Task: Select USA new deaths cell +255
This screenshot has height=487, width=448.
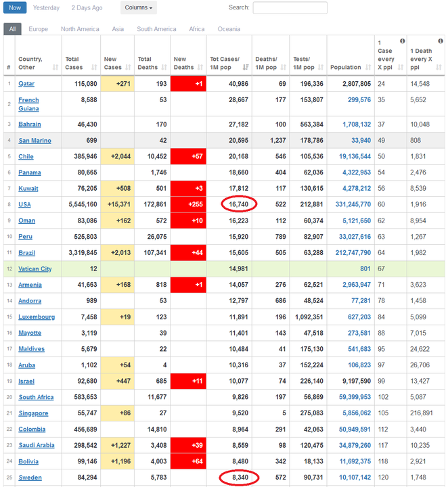Action: click(x=188, y=204)
